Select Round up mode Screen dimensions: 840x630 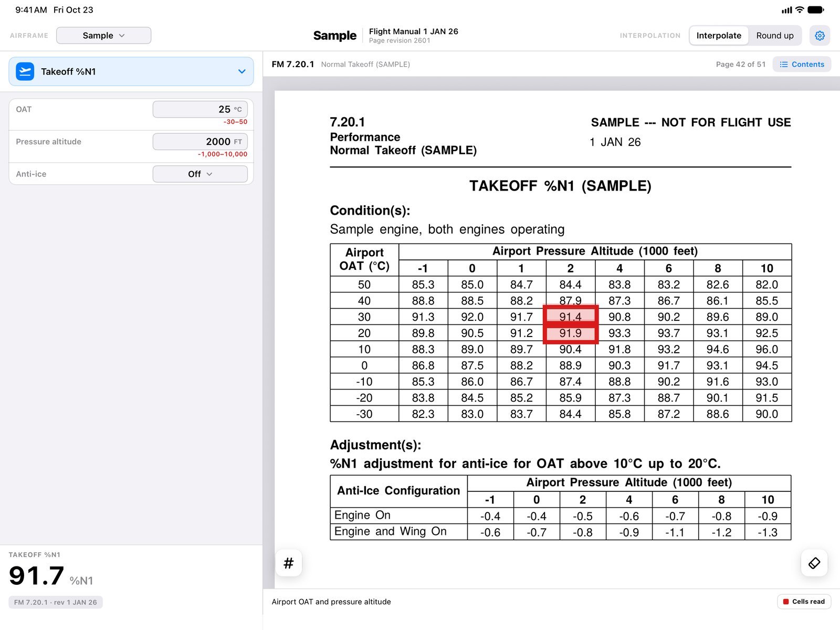tap(775, 35)
